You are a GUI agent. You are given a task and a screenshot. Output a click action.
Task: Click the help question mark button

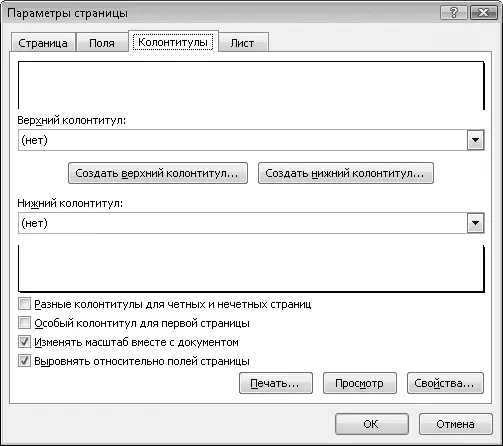(454, 13)
